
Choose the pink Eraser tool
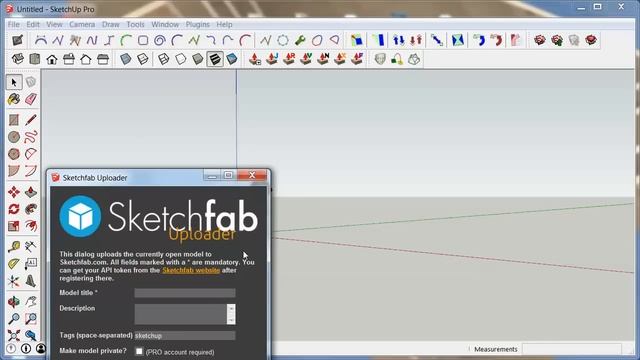pyautogui.click(x=31, y=99)
